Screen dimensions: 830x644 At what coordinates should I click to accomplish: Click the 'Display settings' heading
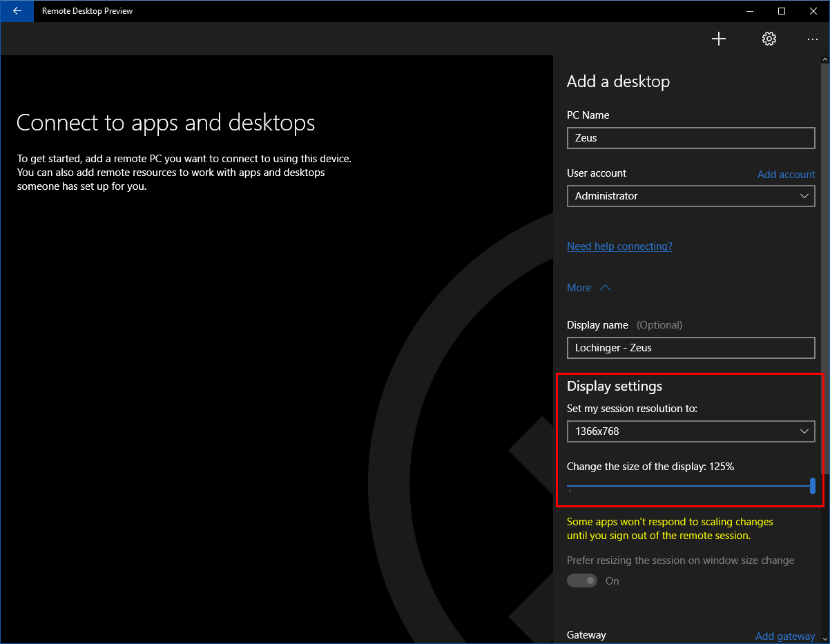pos(615,386)
